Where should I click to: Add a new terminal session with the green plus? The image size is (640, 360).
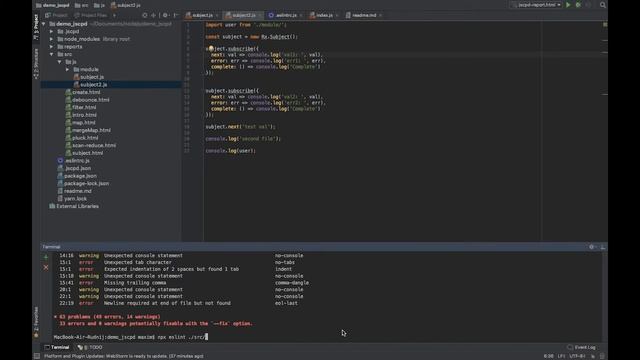46,257
